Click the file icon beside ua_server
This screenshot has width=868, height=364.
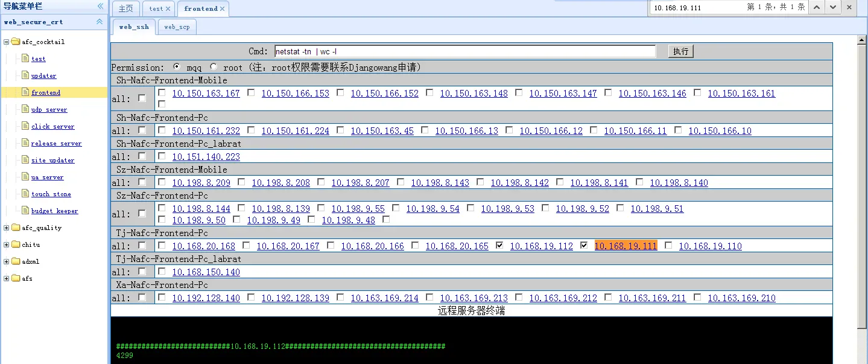[x=25, y=176]
